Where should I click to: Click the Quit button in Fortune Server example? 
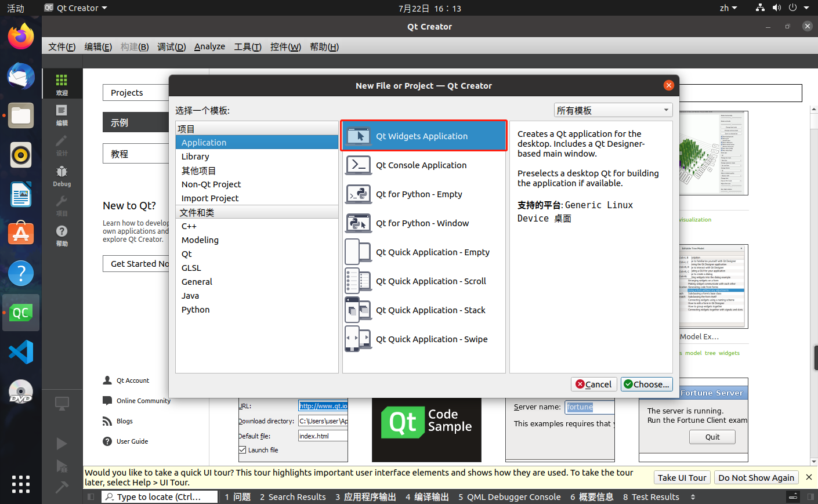(712, 437)
